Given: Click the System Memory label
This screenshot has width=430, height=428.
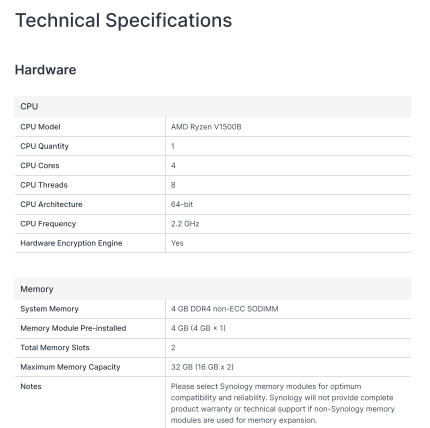Looking at the screenshot, I should [49, 309].
